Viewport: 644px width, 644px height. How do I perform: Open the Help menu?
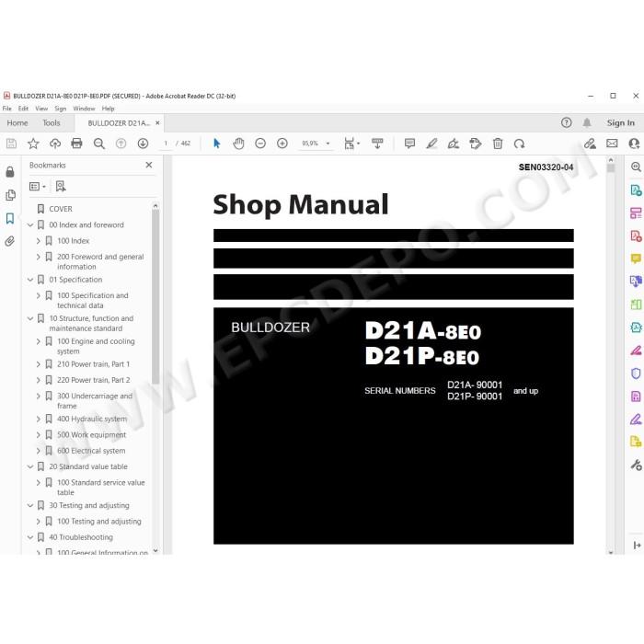pyautogui.click(x=108, y=109)
